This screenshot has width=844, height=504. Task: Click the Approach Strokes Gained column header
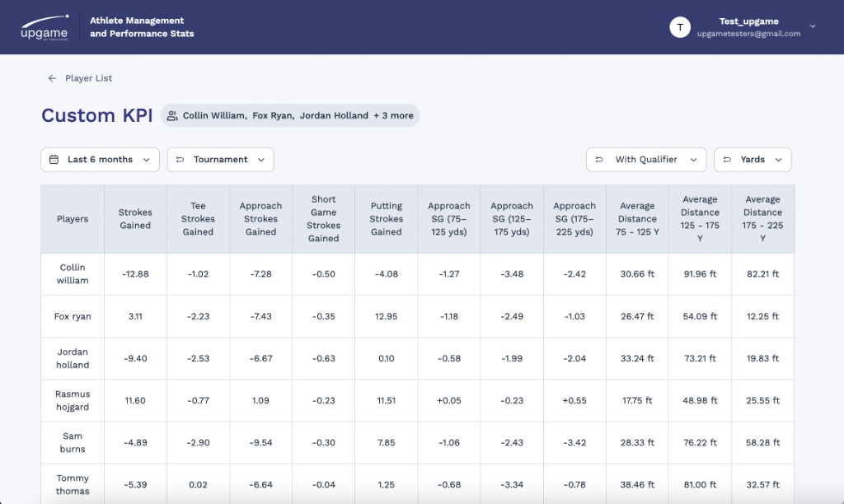pos(260,219)
